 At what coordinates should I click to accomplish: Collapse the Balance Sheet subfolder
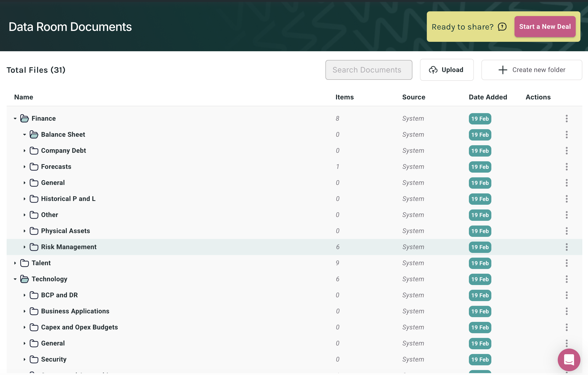(x=24, y=135)
